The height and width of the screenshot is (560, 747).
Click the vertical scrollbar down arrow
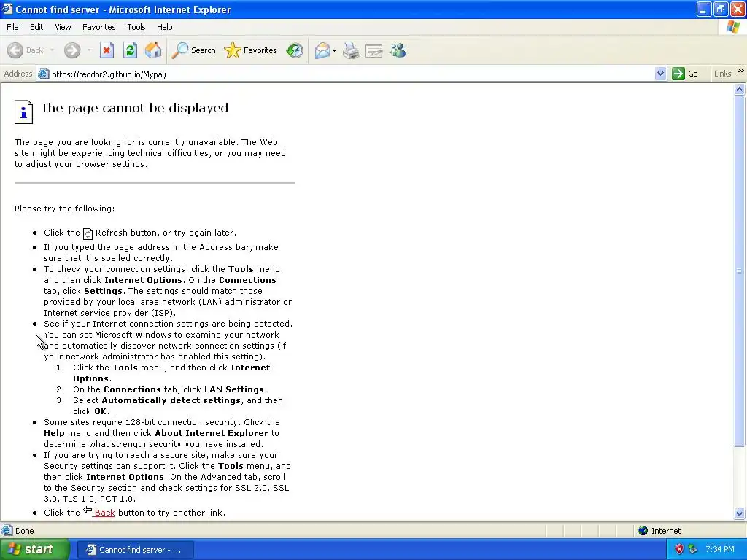pyautogui.click(x=740, y=513)
